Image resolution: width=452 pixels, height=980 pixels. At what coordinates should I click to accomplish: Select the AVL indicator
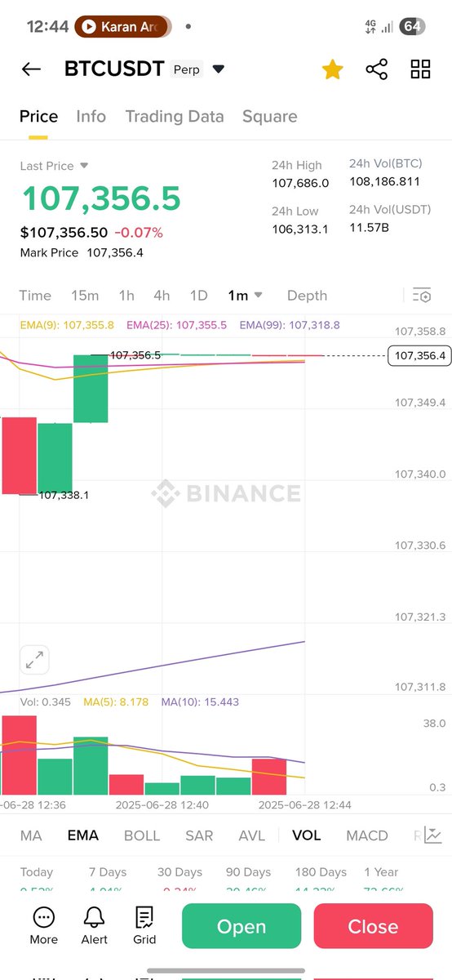tap(251, 835)
